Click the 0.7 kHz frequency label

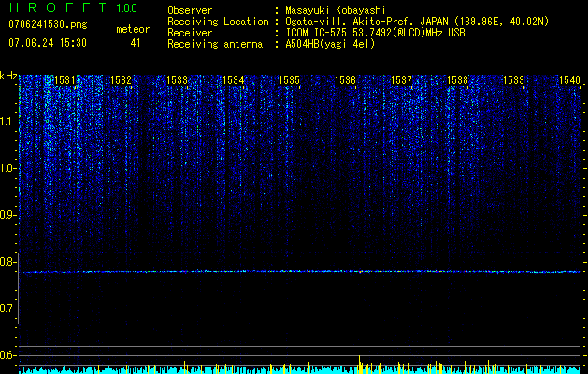click(7, 309)
